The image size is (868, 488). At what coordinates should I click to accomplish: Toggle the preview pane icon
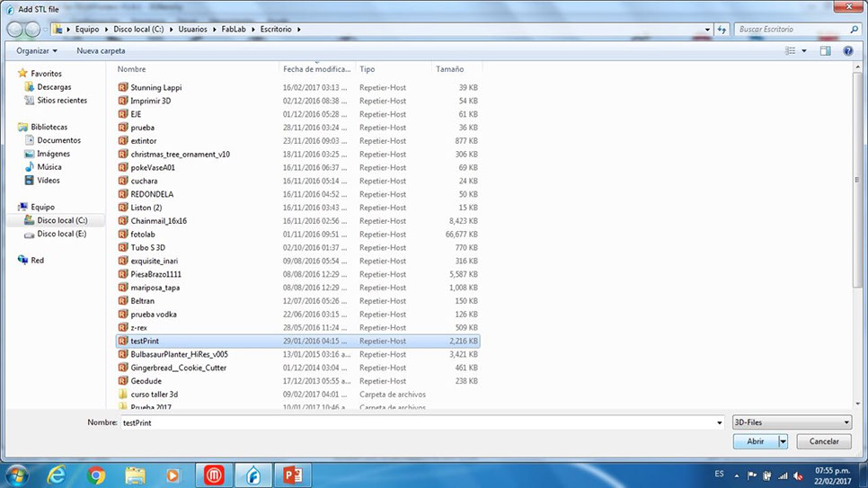tap(826, 51)
